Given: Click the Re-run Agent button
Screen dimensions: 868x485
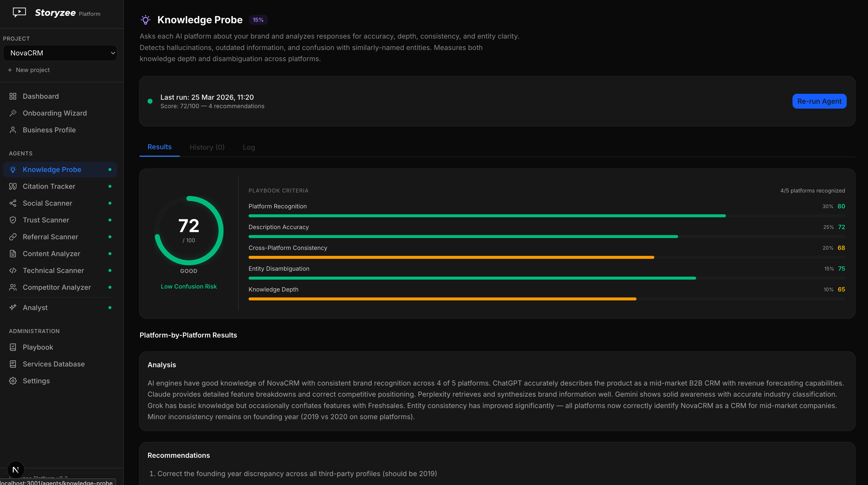Looking at the screenshot, I should [x=819, y=101].
